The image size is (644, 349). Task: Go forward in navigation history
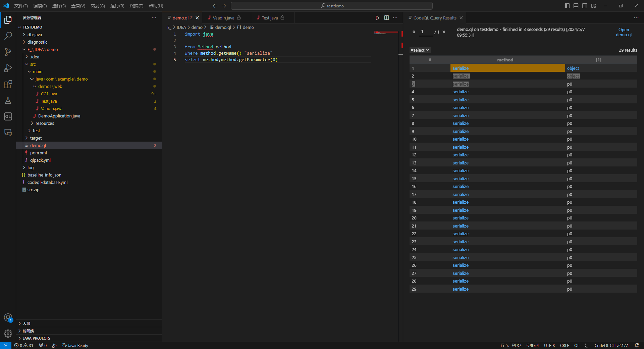(x=224, y=6)
